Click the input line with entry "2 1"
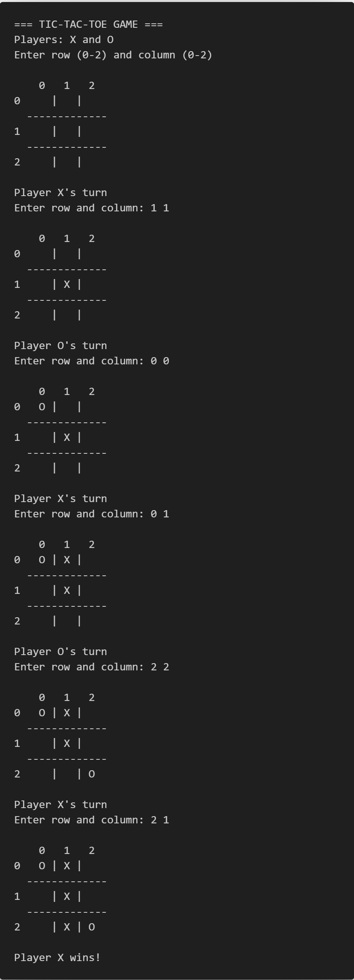The height and width of the screenshot is (980, 354). coord(92,820)
